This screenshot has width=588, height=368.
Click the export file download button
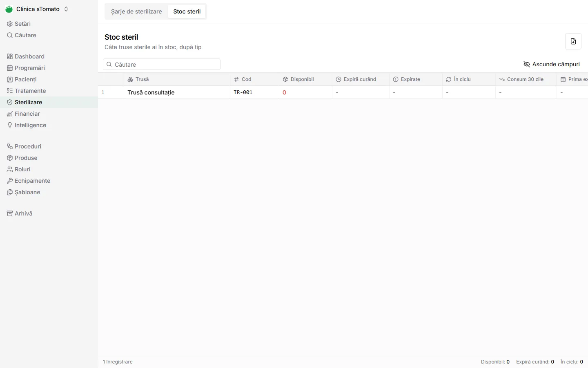[x=573, y=41]
